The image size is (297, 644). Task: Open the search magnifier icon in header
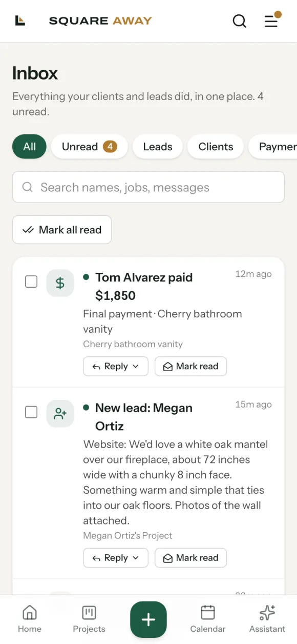240,21
